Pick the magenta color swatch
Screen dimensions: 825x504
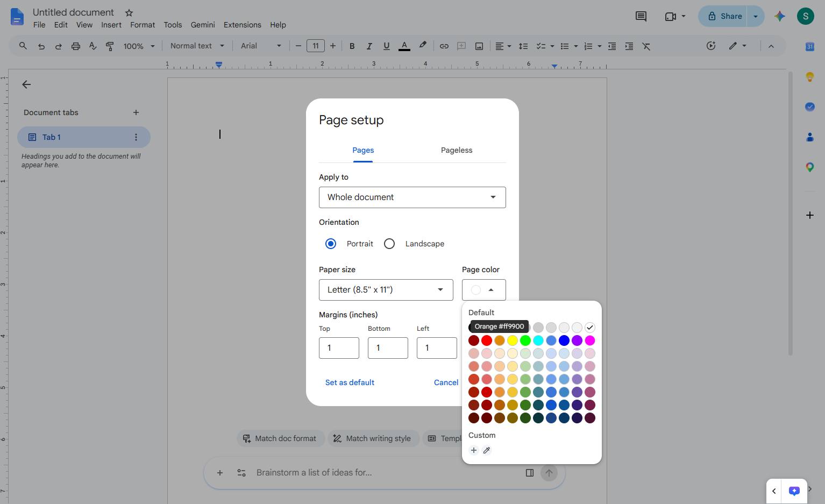click(x=590, y=340)
